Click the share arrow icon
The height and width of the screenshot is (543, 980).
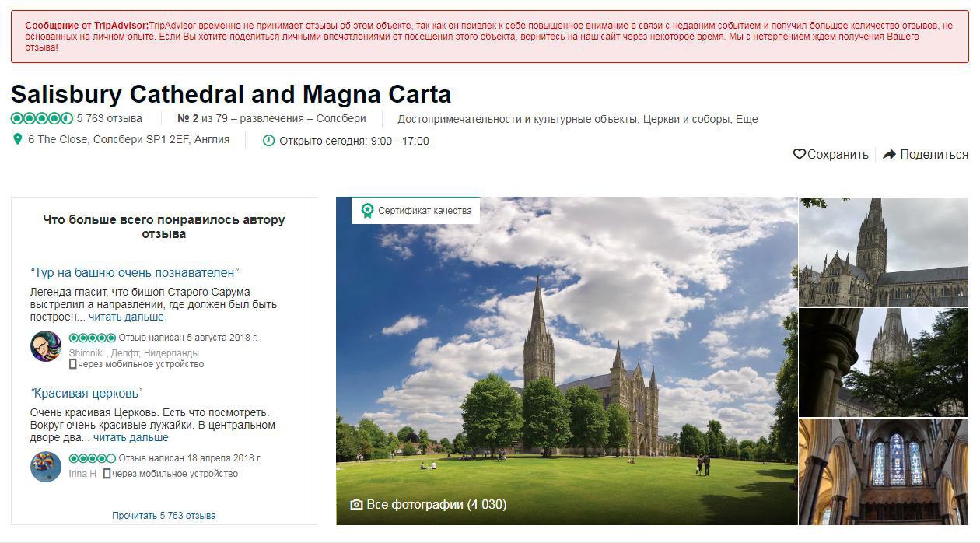click(x=890, y=154)
